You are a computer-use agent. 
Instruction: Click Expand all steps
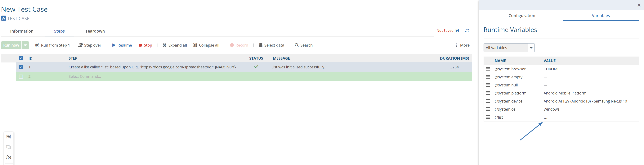coord(175,45)
